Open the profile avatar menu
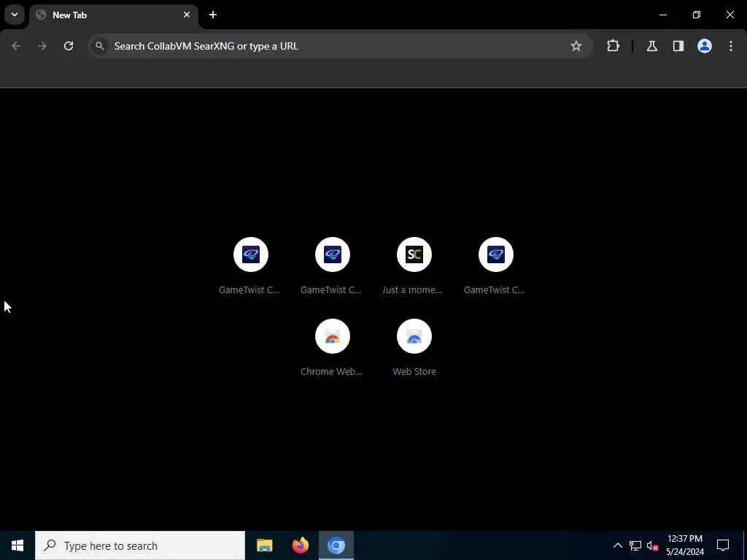Screen dimensions: 747x560 [705, 46]
